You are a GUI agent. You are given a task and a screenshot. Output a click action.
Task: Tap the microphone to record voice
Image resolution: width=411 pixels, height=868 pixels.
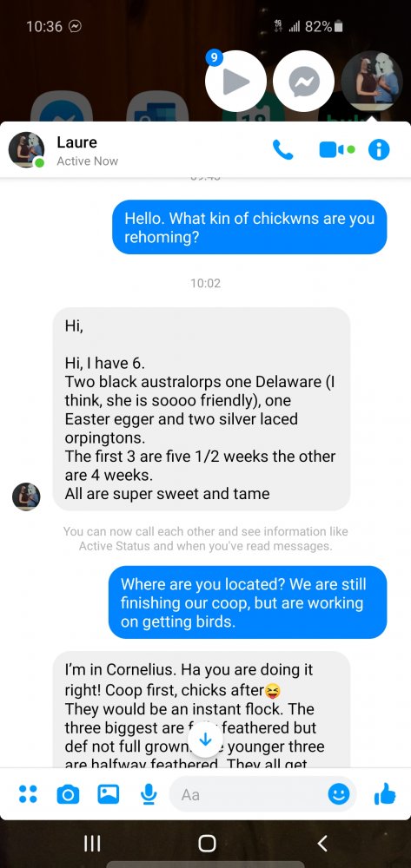(x=148, y=794)
